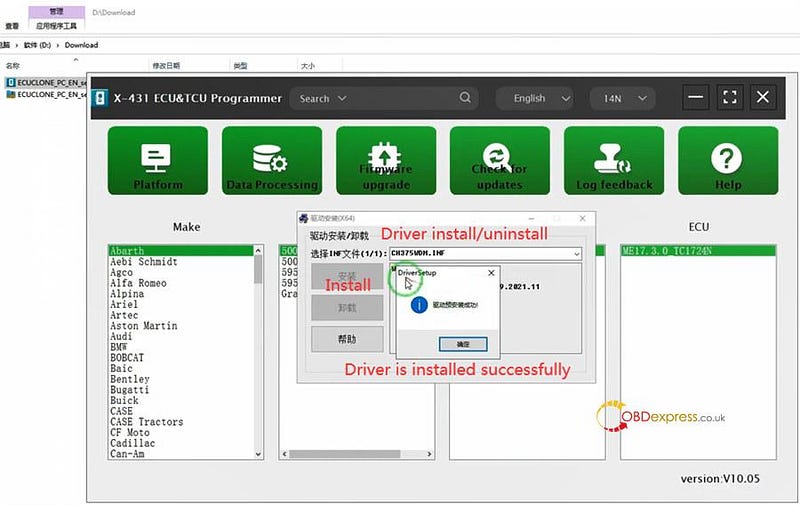Screen dimensions: 800x505
Task: Click the search magnifier icon
Action: click(x=465, y=97)
